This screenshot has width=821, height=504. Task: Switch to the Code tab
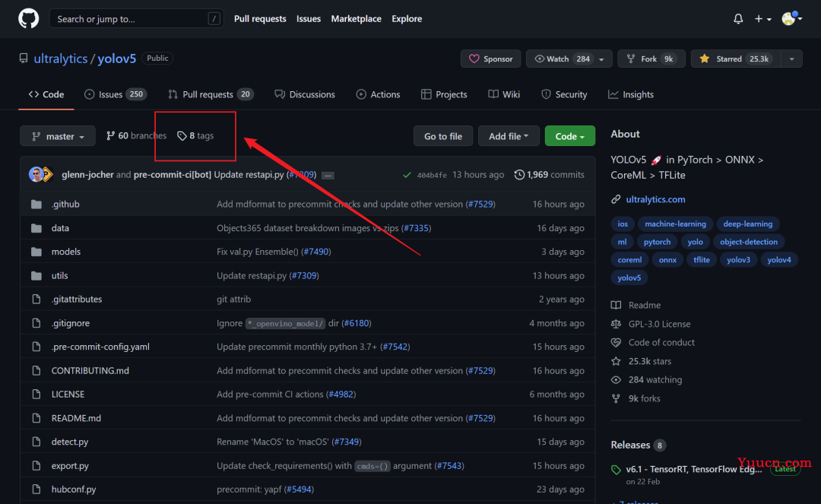(x=46, y=94)
